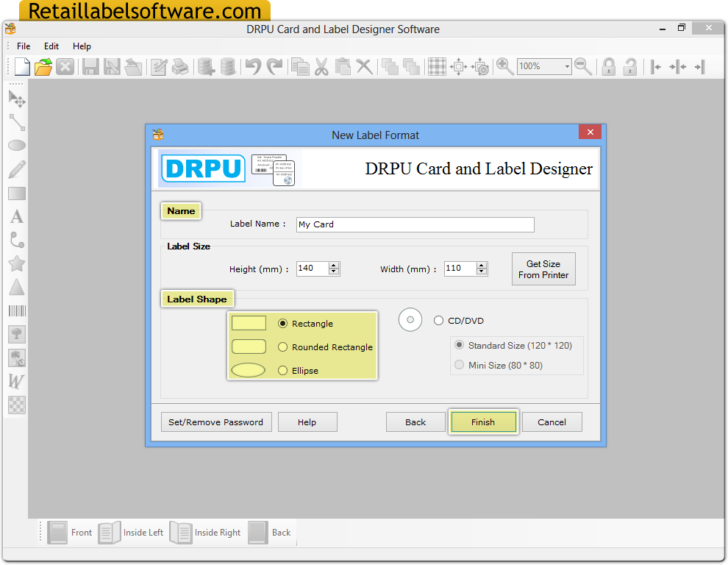Click the Cancel button
Image resolution: width=728 pixels, height=565 pixels.
point(552,422)
